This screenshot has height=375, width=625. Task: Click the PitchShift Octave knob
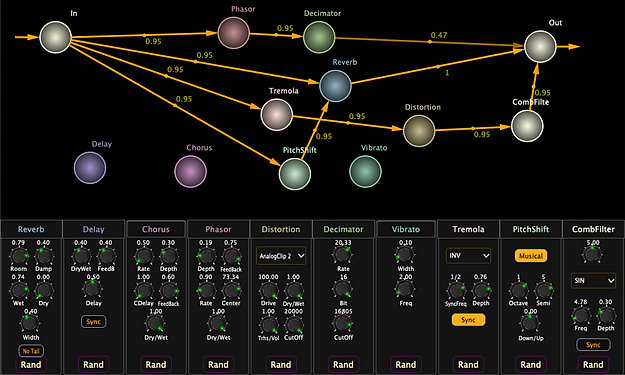pyautogui.click(x=518, y=291)
